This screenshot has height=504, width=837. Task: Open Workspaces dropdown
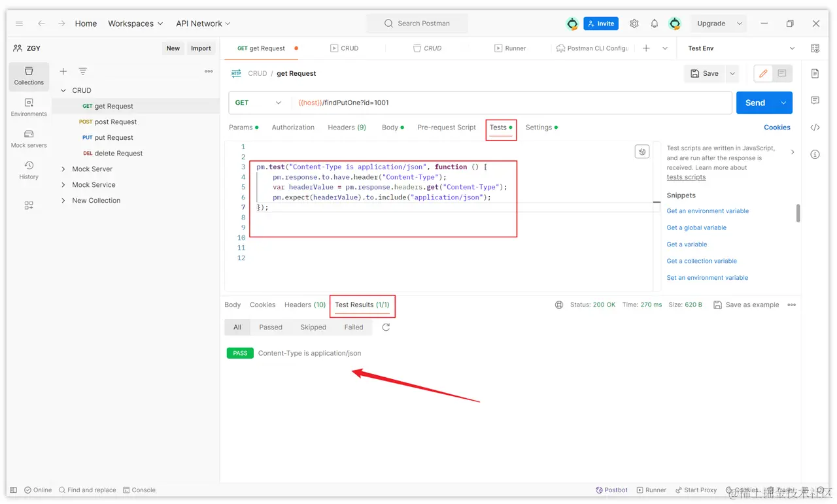(x=135, y=24)
